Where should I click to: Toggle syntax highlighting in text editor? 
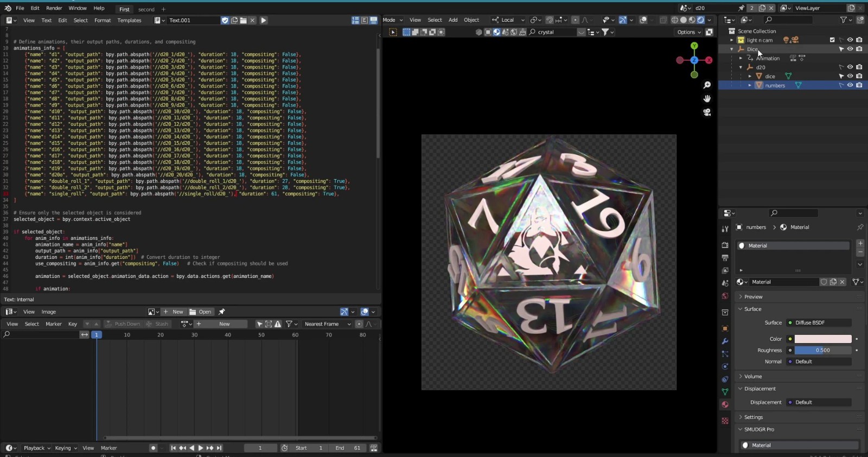(373, 20)
